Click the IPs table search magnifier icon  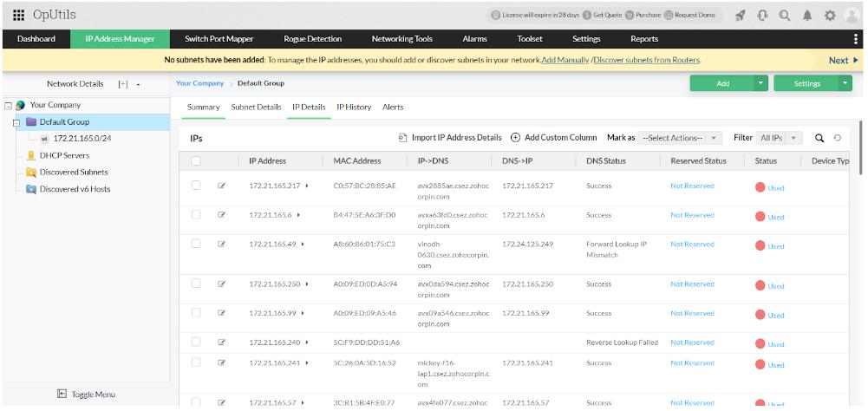(819, 138)
